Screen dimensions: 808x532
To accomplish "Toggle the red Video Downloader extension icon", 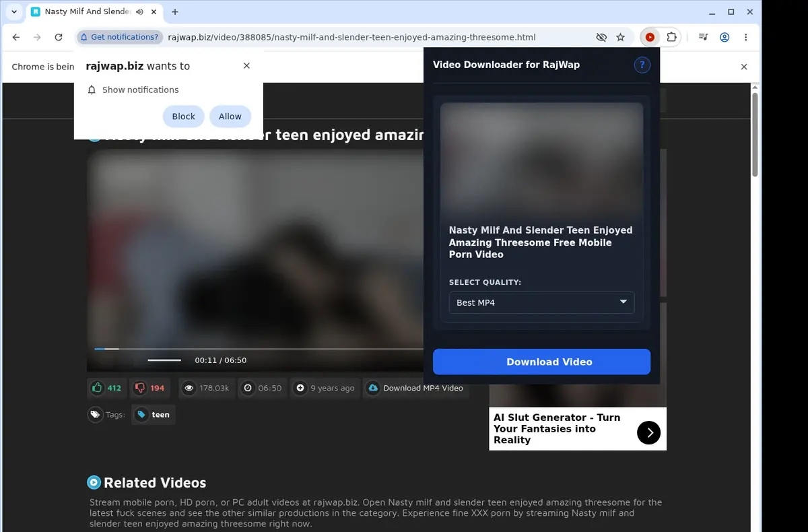I will click(x=650, y=38).
